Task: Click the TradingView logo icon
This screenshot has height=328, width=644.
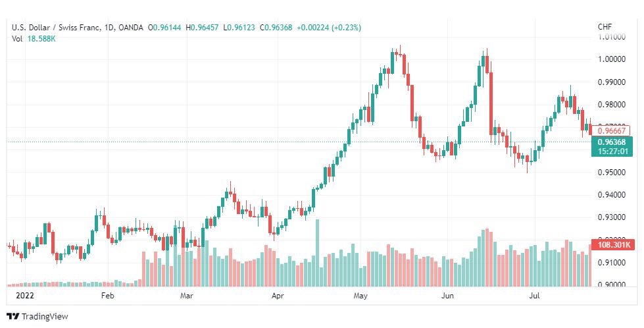Action: click(13, 317)
